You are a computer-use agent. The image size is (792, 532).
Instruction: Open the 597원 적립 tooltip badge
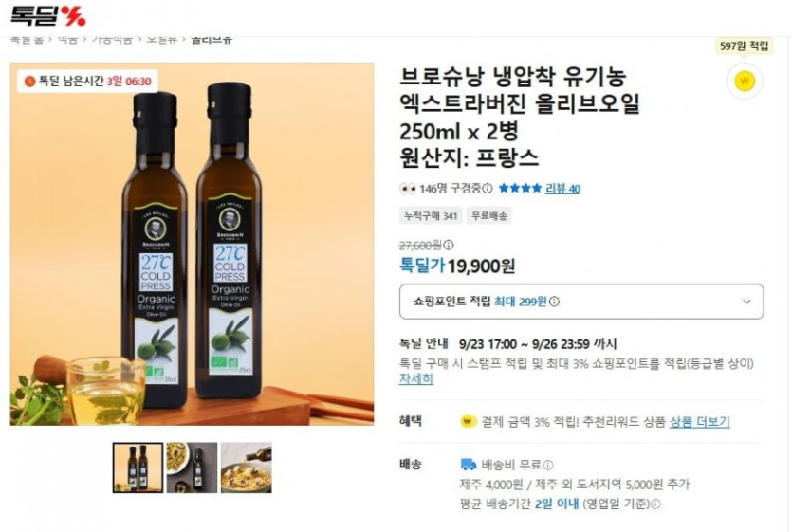[x=744, y=46]
